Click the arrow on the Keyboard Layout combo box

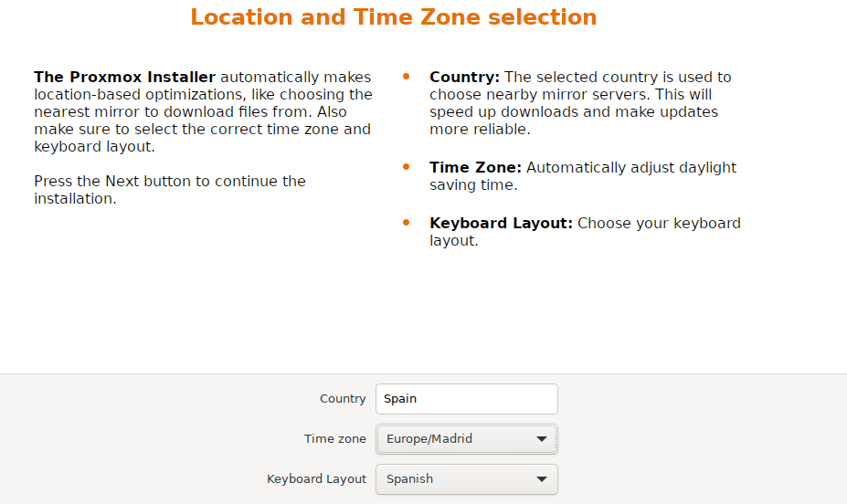(x=542, y=478)
